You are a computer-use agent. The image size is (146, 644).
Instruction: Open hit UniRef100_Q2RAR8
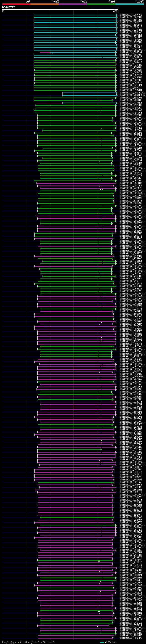[x=131, y=30]
